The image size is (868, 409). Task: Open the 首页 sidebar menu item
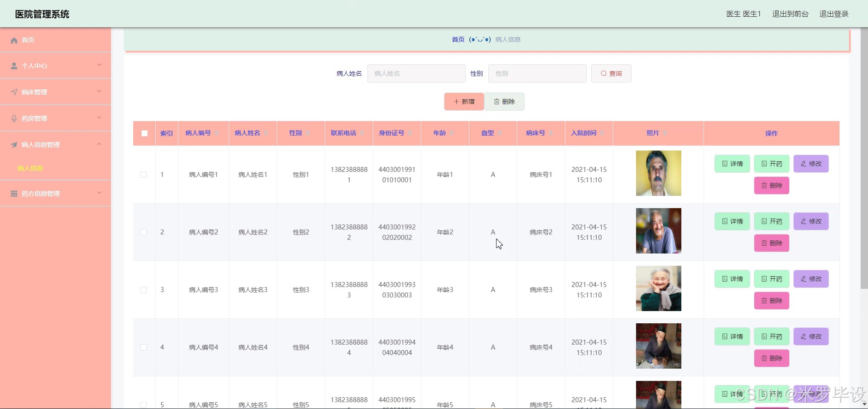[55, 40]
